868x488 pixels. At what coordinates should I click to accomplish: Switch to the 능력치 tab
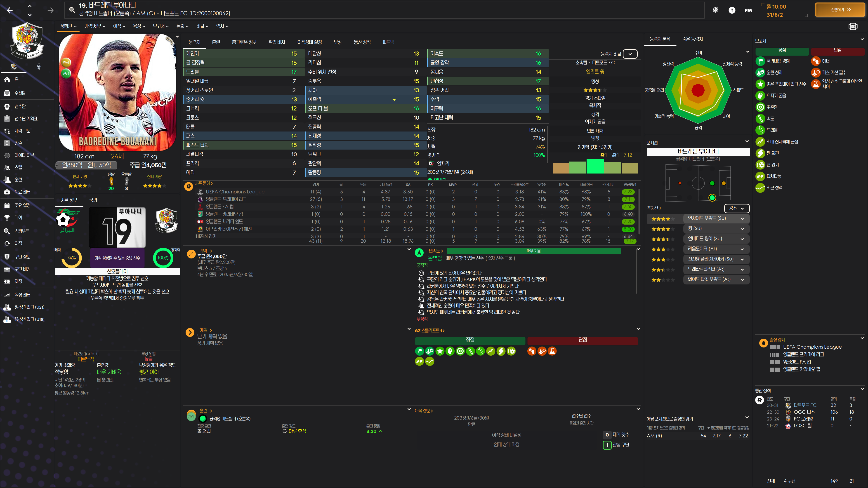point(194,42)
